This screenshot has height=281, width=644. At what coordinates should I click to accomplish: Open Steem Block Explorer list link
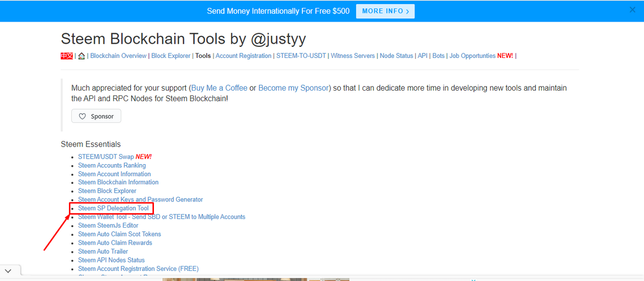[107, 191]
